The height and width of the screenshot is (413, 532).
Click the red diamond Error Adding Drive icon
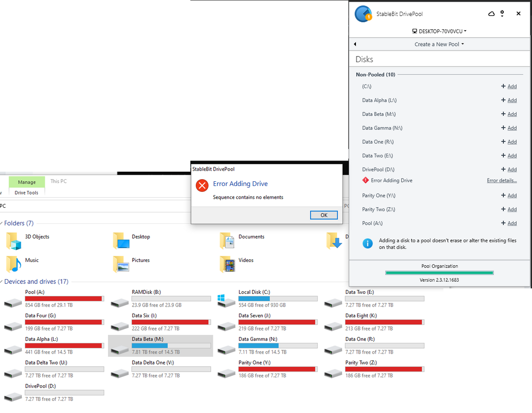365,180
